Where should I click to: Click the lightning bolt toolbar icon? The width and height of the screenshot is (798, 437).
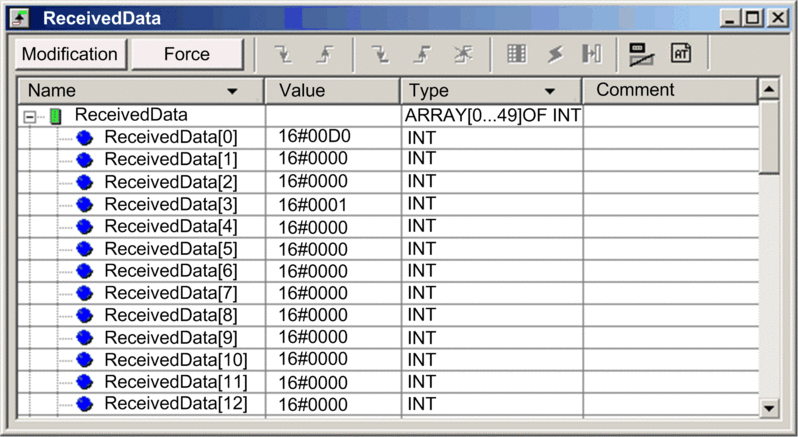point(553,54)
